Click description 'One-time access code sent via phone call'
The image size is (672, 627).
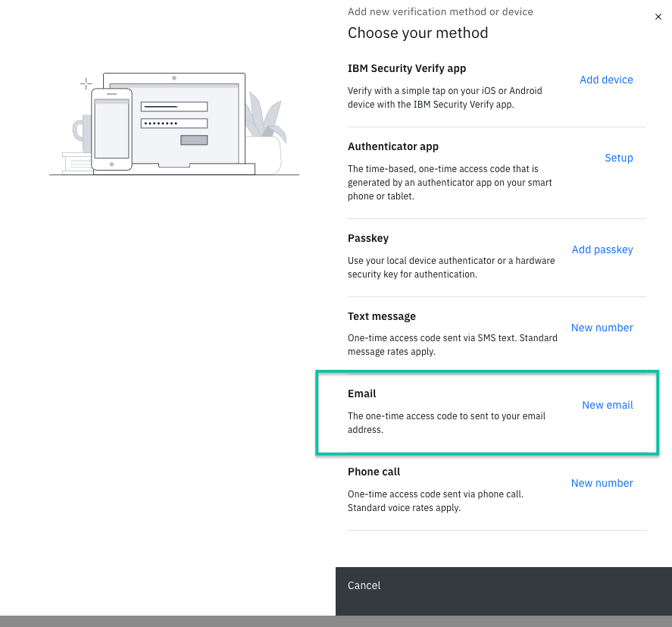click(436, 501)
